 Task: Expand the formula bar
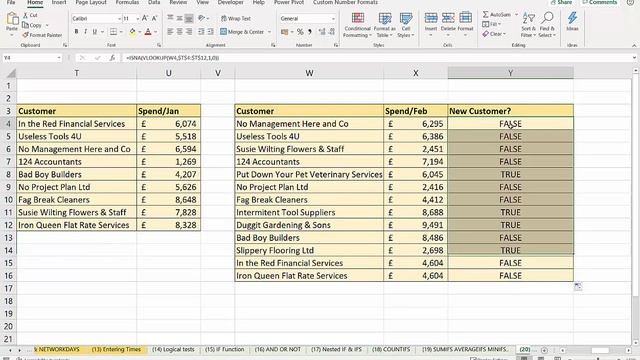point(634,58)
